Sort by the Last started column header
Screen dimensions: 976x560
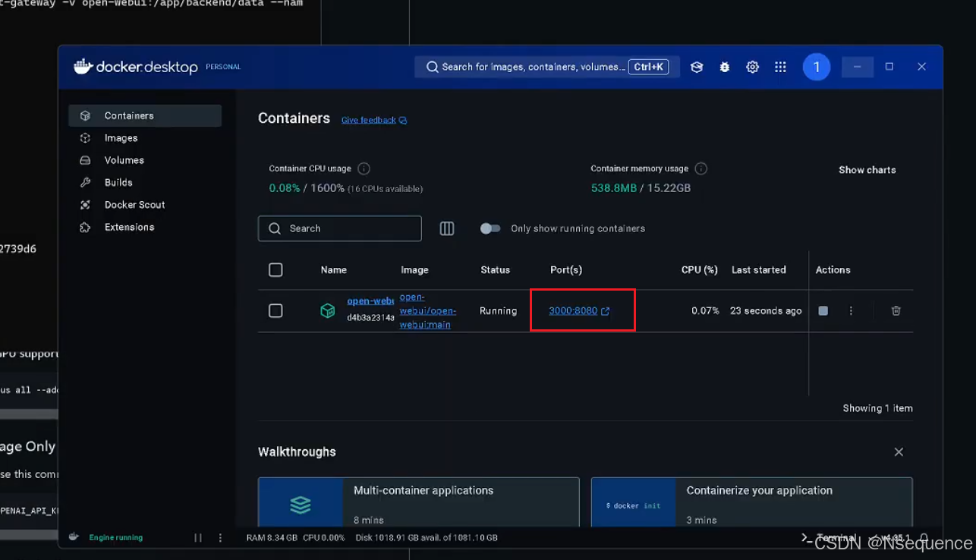(758, 270)
